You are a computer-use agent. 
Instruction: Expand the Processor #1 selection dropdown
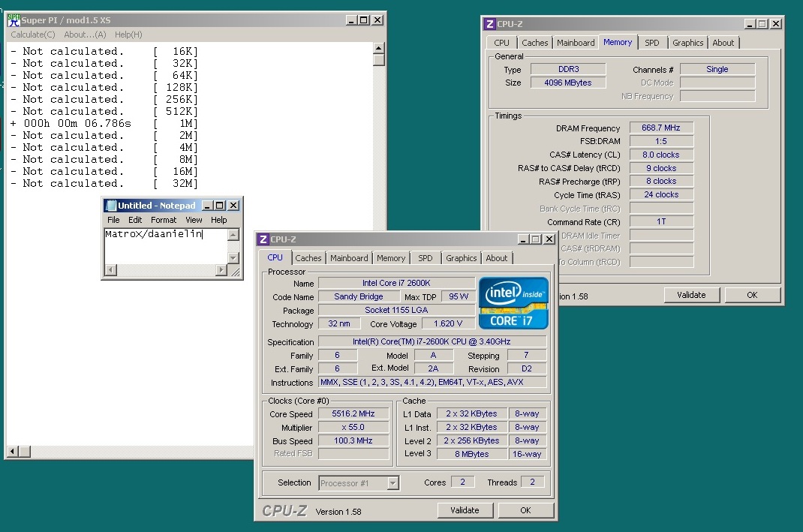point(392,483)
